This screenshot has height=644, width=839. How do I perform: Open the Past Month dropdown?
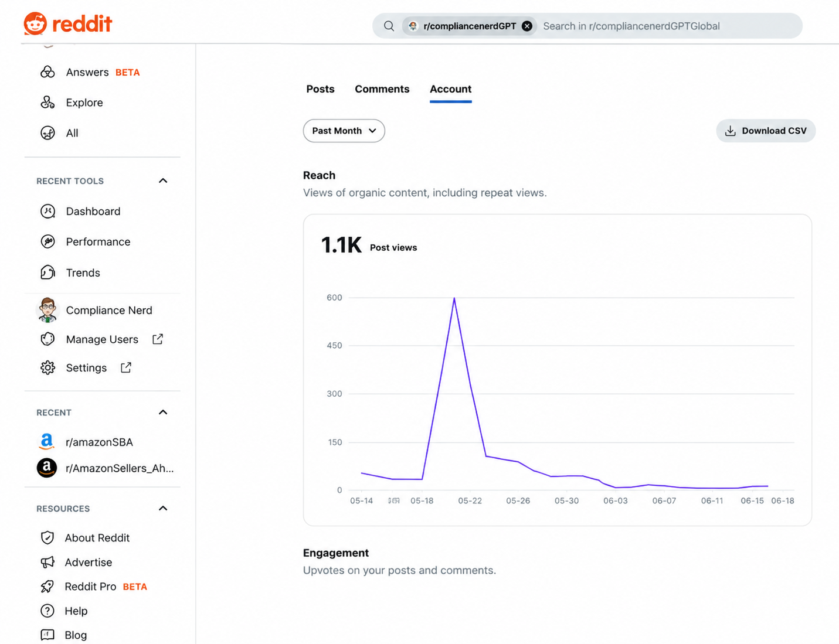(344, 131)
